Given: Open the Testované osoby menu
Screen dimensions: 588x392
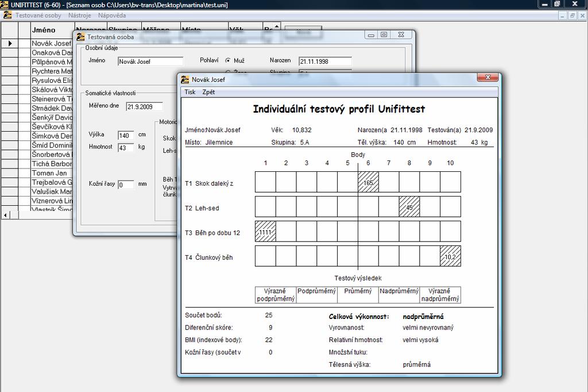Looking at the screenshot, I should point(38,16).
